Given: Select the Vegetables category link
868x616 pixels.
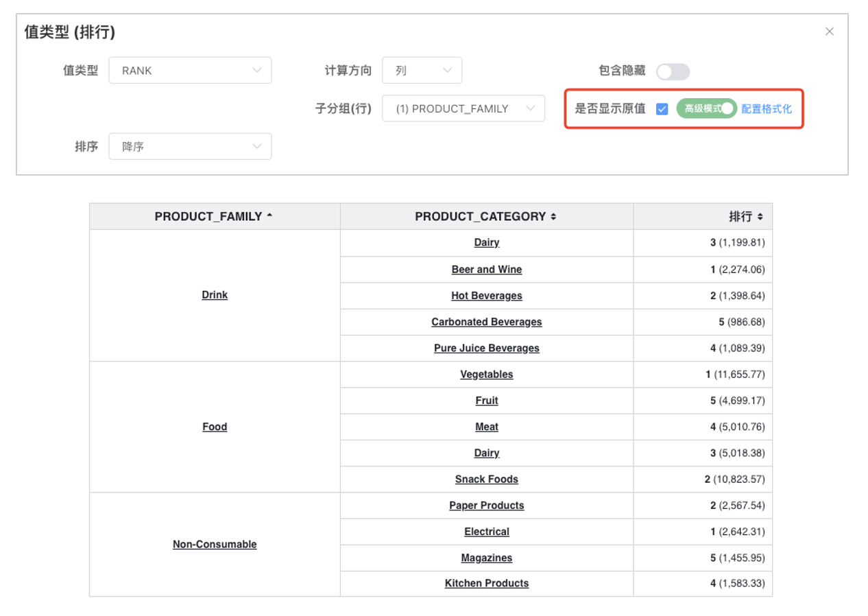Looking at the screenshot, I should (487, 375).
